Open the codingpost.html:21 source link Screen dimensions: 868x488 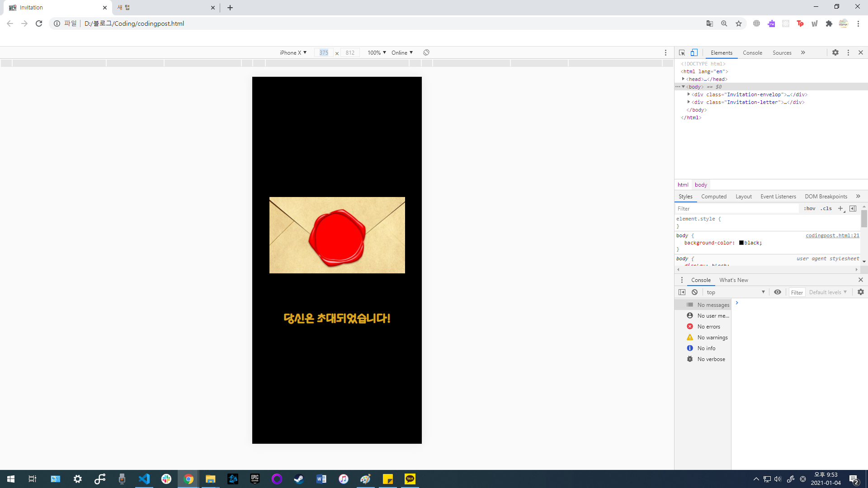pyautogui.click(x=832, y=235)
